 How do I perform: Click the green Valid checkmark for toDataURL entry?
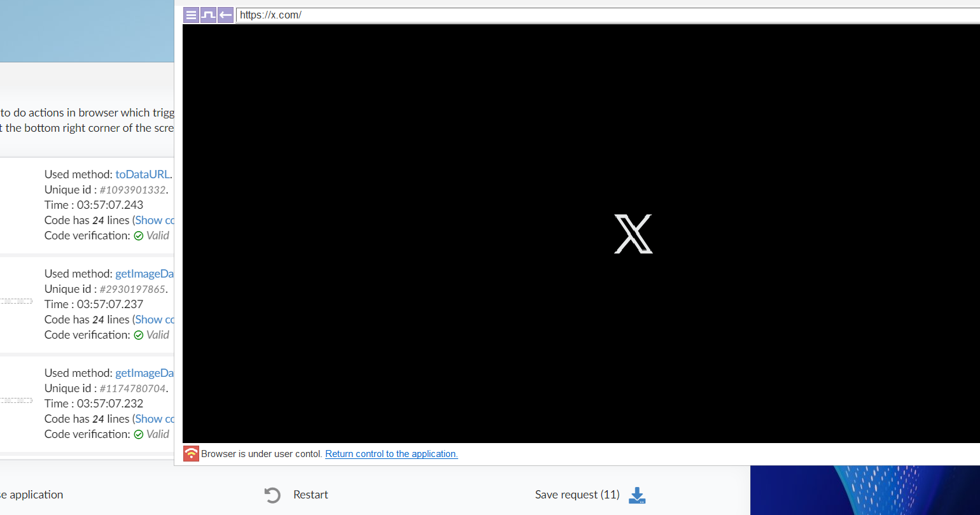(138, 236)
